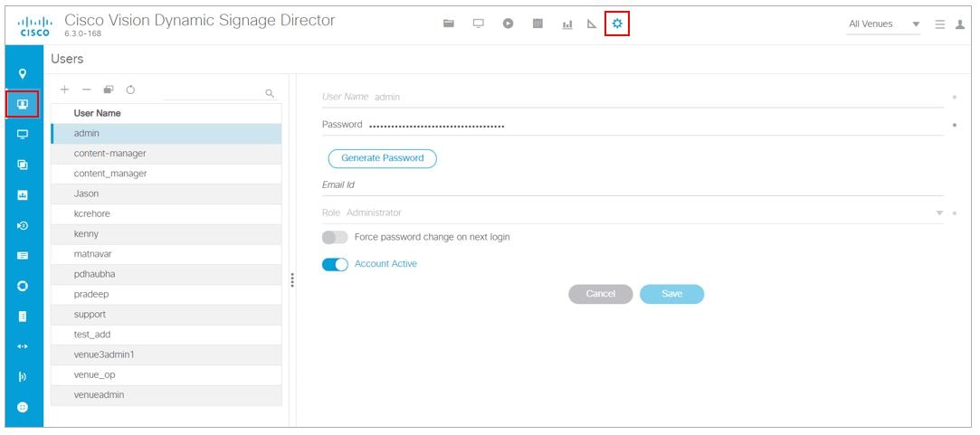Click the triangle ruler icon in top toolbar

point(592,24)
